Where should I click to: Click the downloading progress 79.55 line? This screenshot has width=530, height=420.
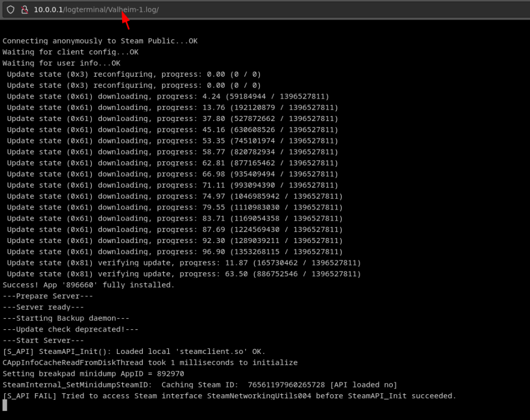(175, 207)
